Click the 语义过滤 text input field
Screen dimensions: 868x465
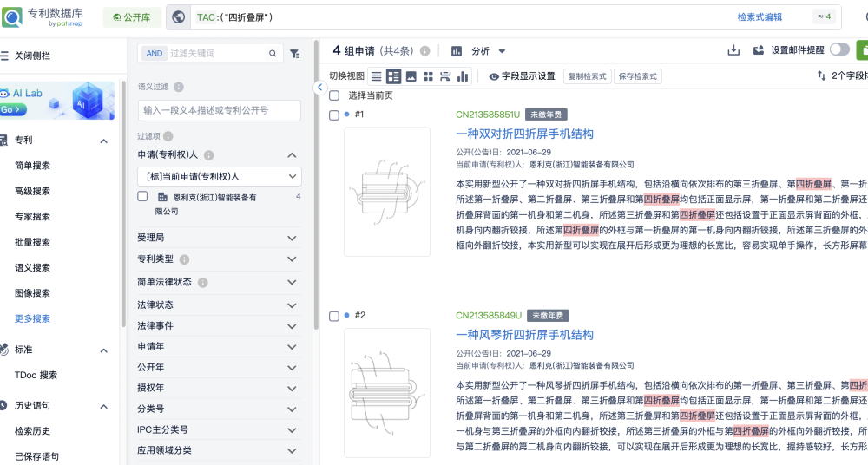[x=219, y=110]
